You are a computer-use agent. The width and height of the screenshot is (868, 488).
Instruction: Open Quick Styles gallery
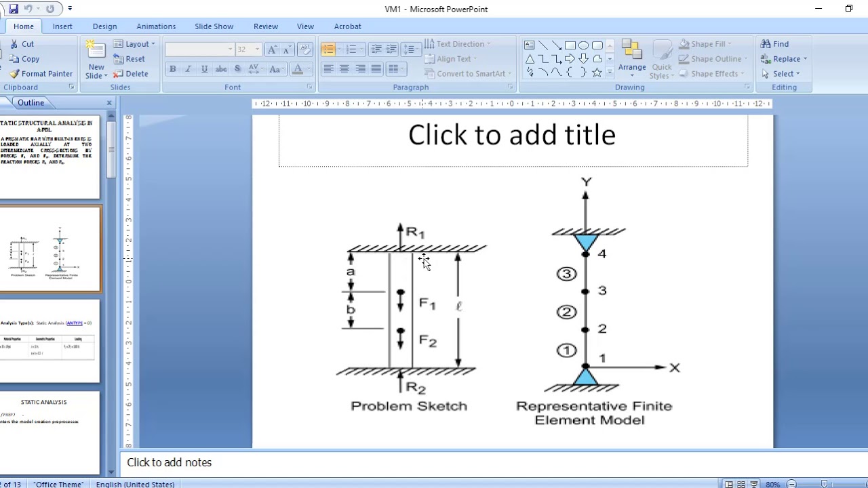click(x=662, y=60)
